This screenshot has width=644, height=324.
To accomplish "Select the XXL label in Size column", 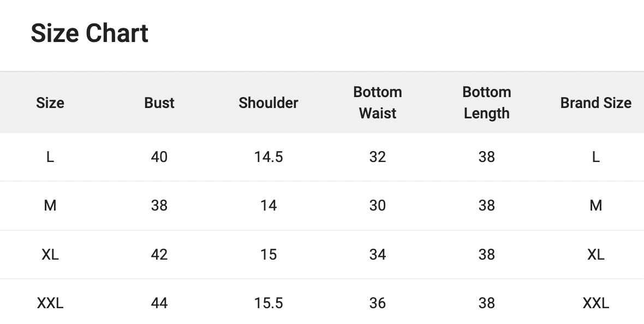I will click(50, 303).
